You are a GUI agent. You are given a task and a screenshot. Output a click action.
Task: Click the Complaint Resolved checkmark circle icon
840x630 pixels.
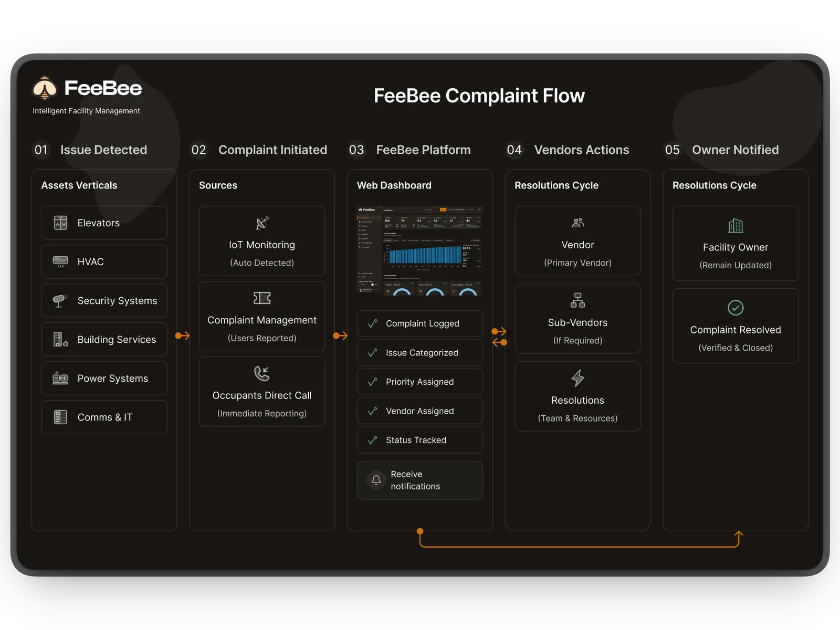pyautogui.click(x=736, y=308)
